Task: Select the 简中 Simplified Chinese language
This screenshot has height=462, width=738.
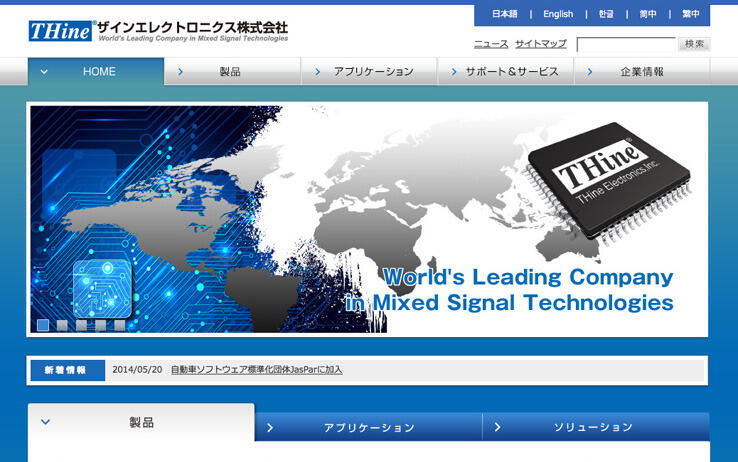Action: (648, 14)
